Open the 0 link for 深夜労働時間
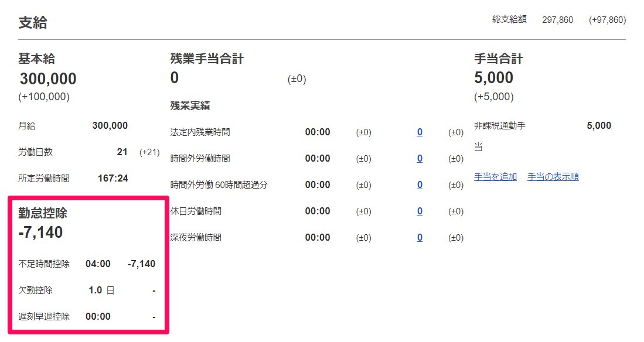 point(420,237)
